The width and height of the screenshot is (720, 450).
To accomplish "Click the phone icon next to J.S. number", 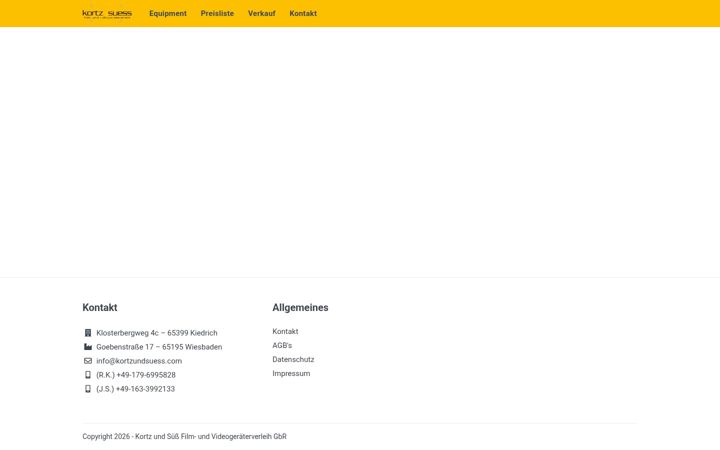I will [88, 389].
